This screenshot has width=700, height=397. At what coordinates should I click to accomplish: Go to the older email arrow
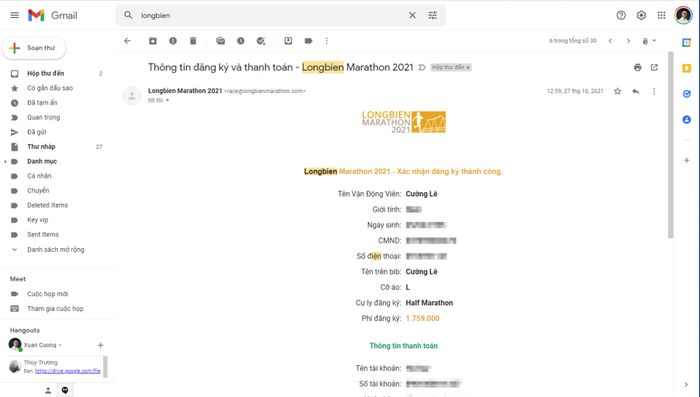coord(628,41)
